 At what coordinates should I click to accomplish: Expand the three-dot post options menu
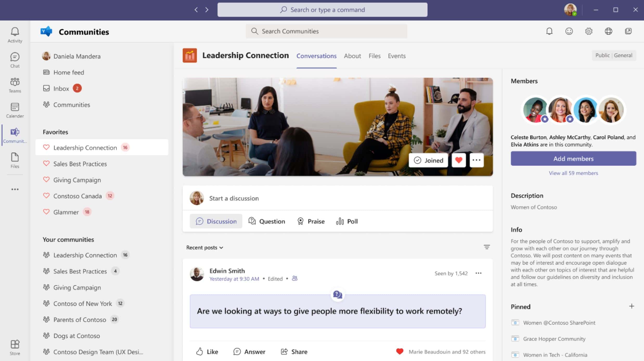click(x=479, y=273)
